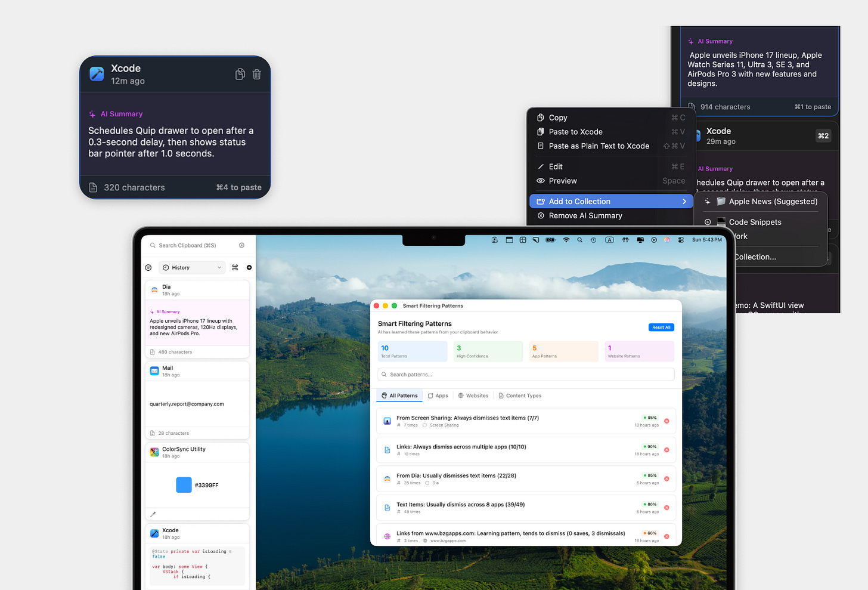
Task: Click 'From Dia: Usually dismisses text items' row
Action: point(526,479)
